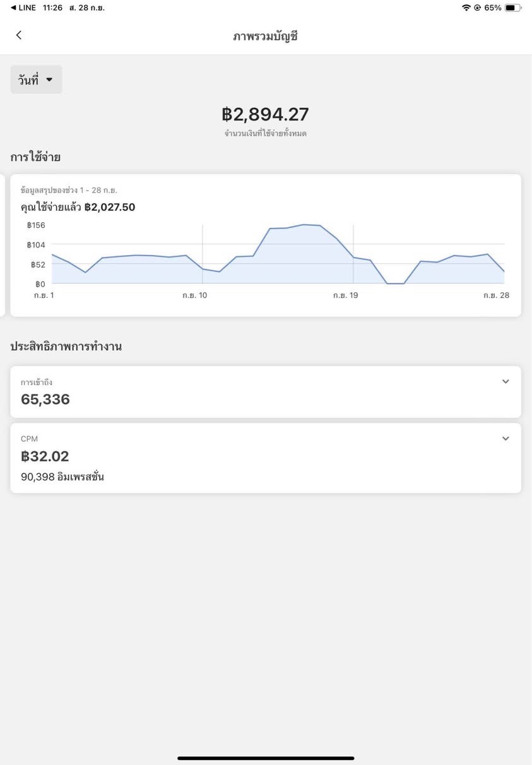This screenshot has width=532, height=765.
Task: Expand the การเข้าถึง card chevron
Action: [505, 381]
